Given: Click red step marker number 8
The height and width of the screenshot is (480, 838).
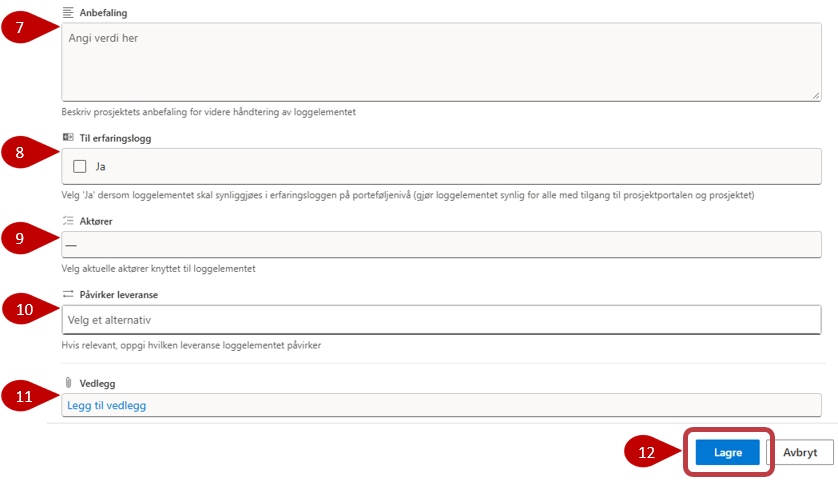Looking at the screenshot, I should (x=19, y=153).
